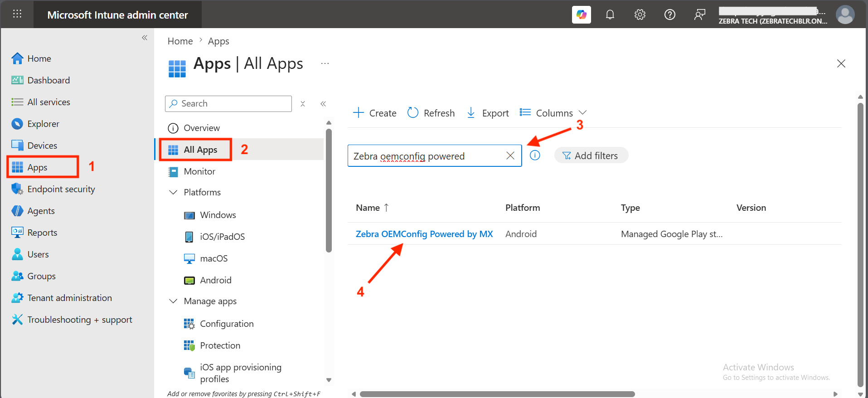
Task: Sort by the Platform column header
Action: [523, 208]
